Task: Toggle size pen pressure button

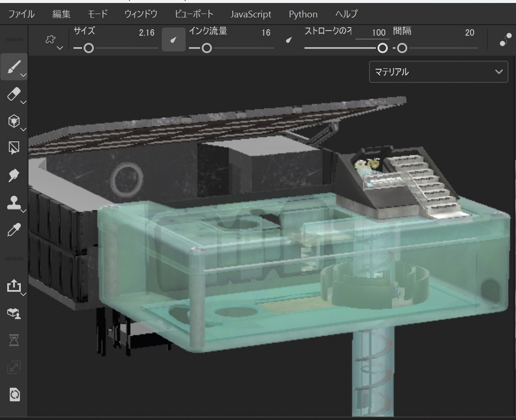Action: pos(173,40)
